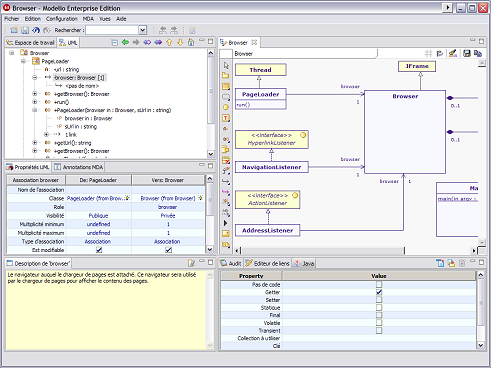The width and height of the screenshot is (491, 368).
Task: Click the save disk icon in main toolbar
Action: click(x=25, y=30)
